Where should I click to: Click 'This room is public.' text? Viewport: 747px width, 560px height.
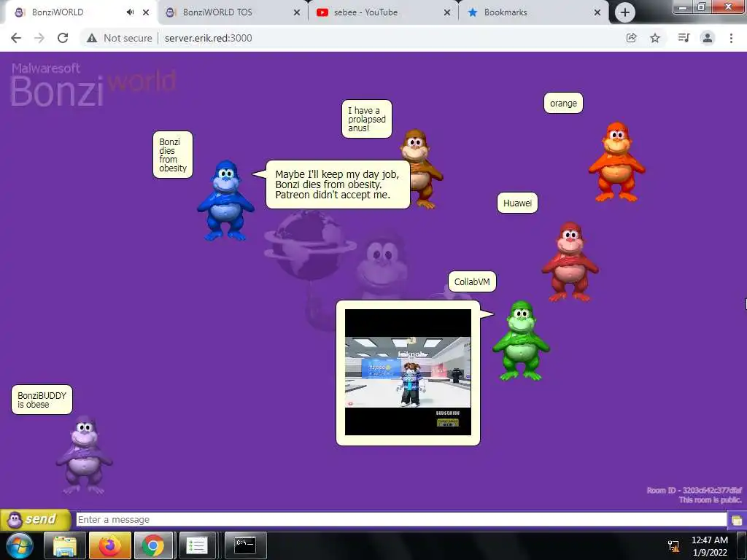pyautogui.click(x=711, y=499)
